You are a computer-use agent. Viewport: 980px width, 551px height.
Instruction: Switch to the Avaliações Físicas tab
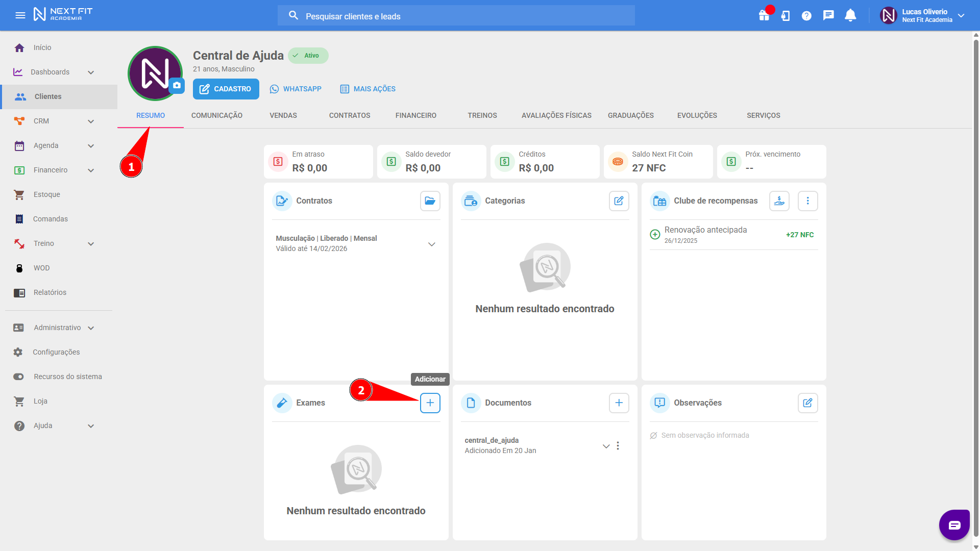(556, 115)
